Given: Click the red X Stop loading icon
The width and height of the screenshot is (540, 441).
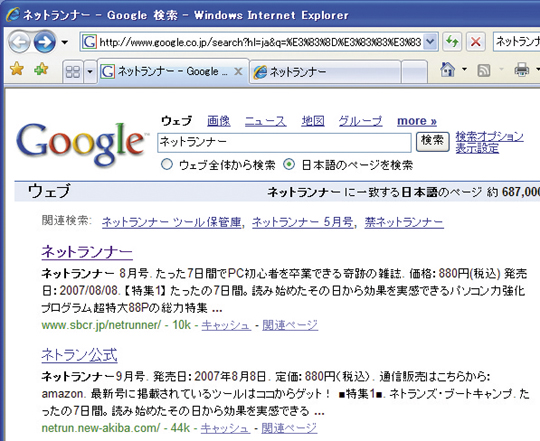Looking at the screenshot, I should pyautogui.click(x=476, y=42).
